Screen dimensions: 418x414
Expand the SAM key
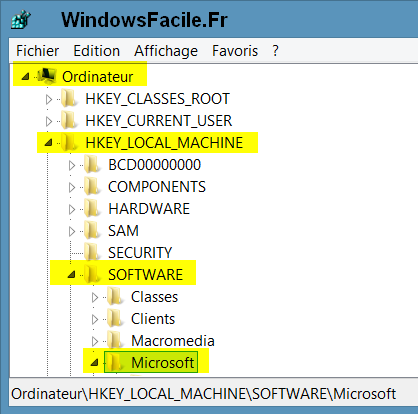72,231
